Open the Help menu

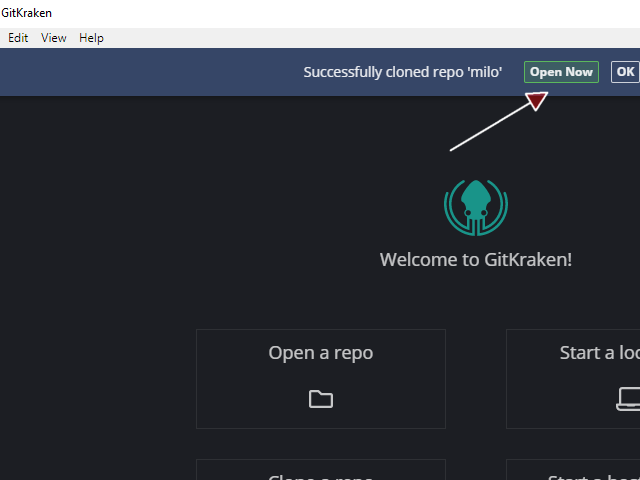click(91, 38)
